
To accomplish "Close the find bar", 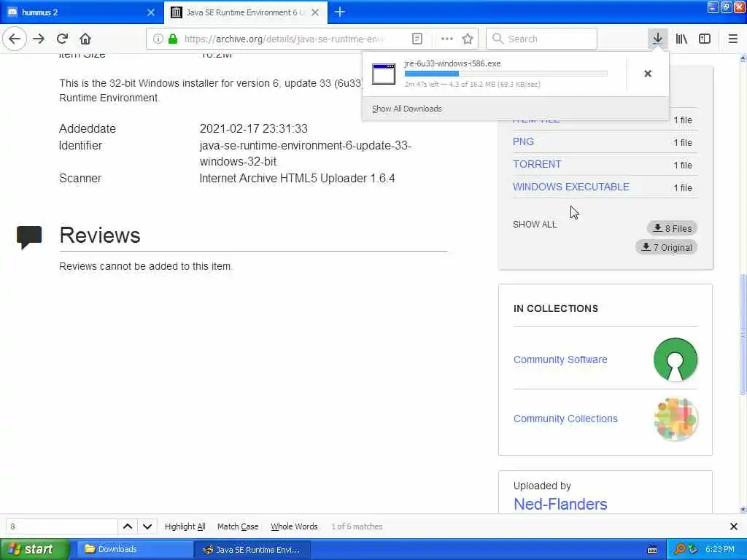I will (x=734, y=526).
